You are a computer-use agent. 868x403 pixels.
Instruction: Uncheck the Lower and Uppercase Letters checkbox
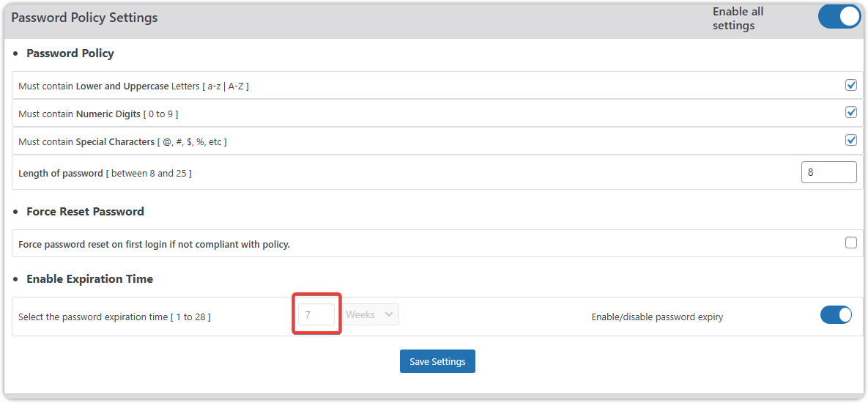tap(851, 85)
